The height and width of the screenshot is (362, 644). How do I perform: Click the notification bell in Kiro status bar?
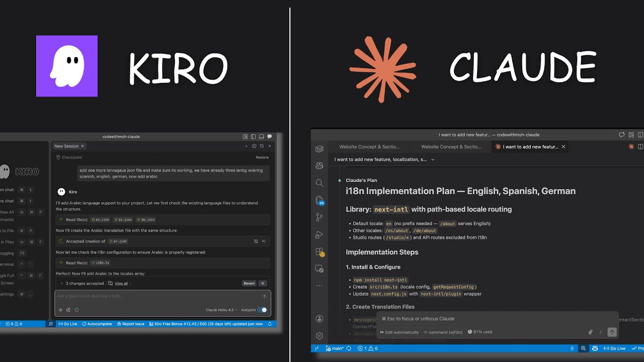pyautogui.click(x=270, y=324)
